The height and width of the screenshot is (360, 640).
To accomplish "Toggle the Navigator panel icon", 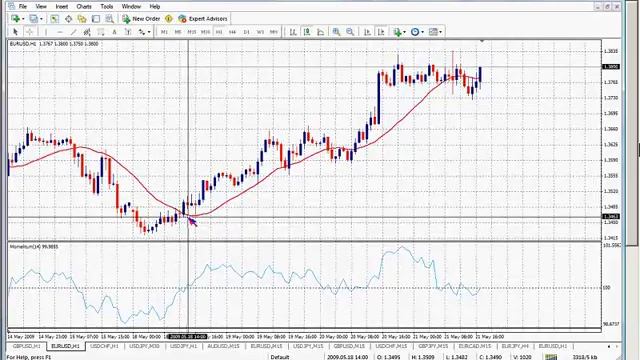I will pyautogui.click(x=82, y=19).
